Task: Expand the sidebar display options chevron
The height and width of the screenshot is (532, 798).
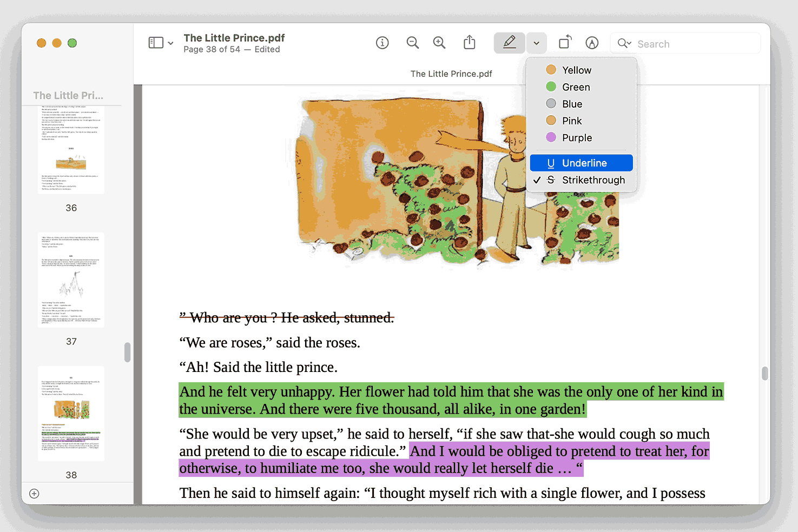Action: (x=170, y=42)
